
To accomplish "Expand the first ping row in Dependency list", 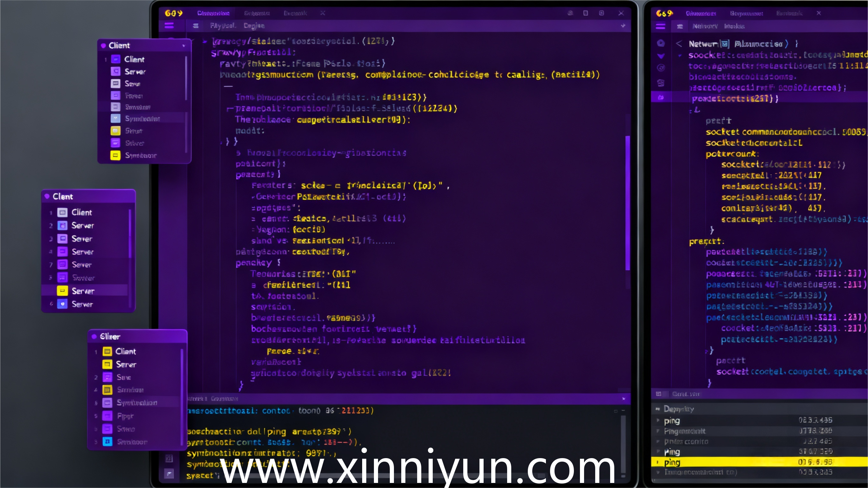I will 658,421.
